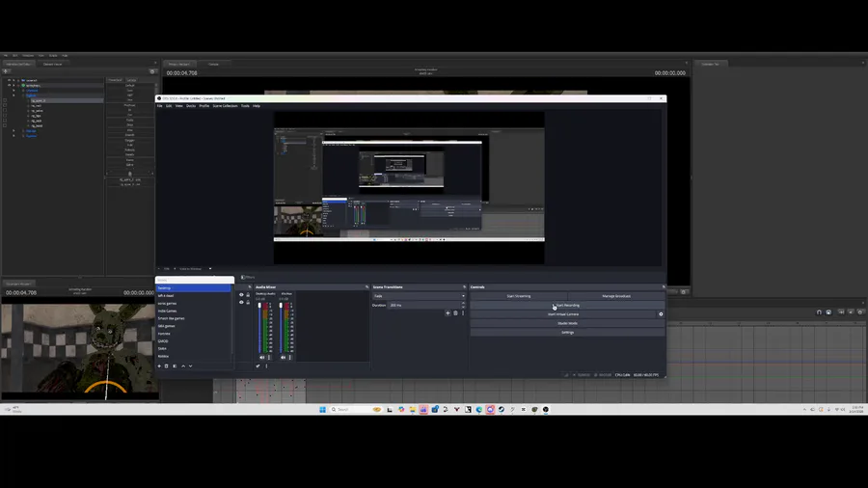This screenshot has width=868, height=488.
Task: Add a scene transition with plus icon
Action: [x=448, y=313]
